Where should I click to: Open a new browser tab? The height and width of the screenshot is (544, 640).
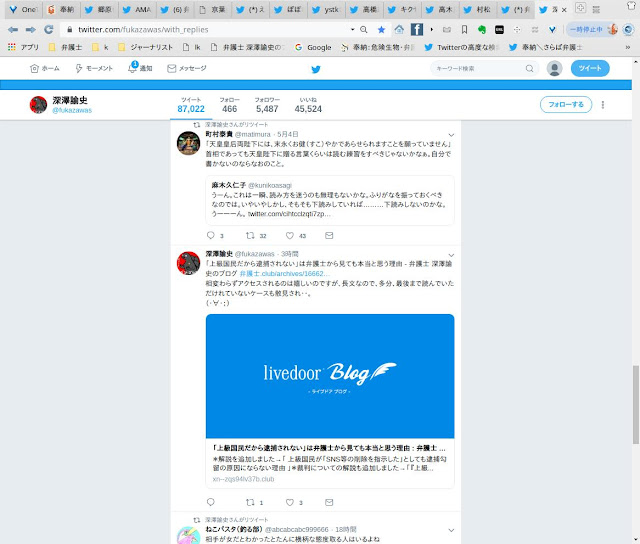(x=580, y=7)
